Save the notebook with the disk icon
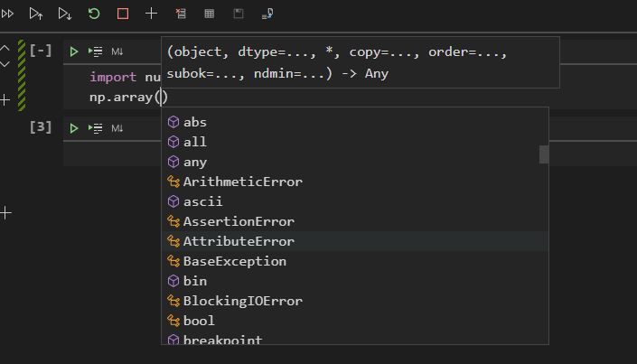The width and height of the screenshot is (637, 364). [x=239, y=14]
